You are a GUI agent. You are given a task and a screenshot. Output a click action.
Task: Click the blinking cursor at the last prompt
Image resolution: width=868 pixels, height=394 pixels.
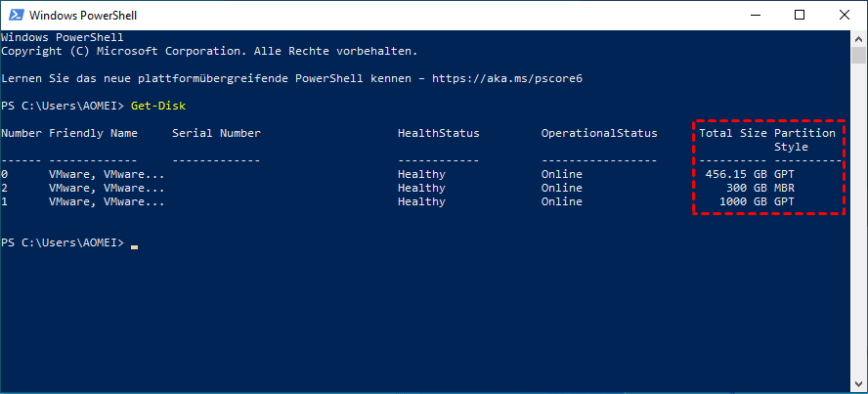tap(134, 243)
